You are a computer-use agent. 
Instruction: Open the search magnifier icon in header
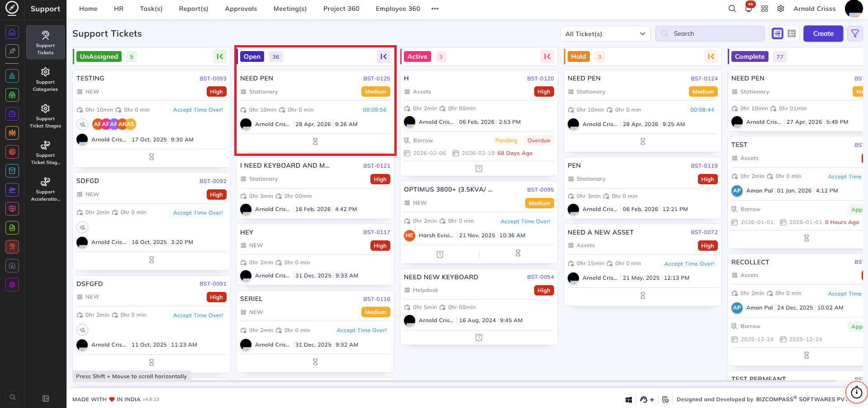point(732,9)
